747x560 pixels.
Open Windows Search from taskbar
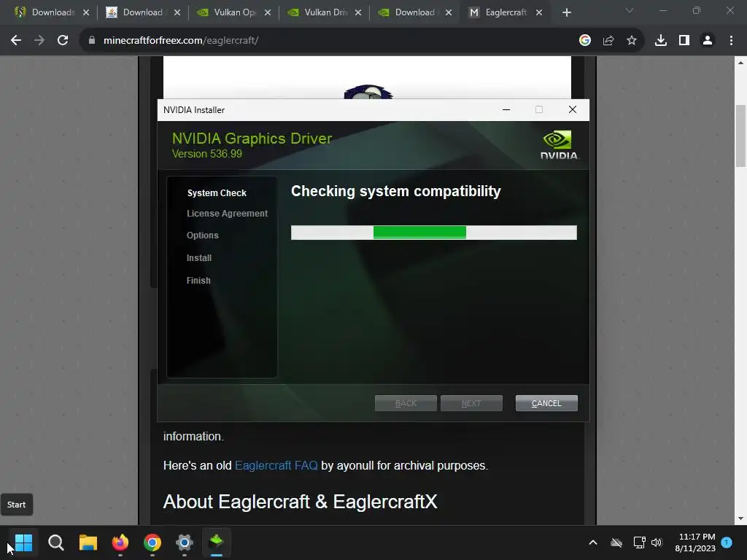pyautogui.click(x=55, y=542)
